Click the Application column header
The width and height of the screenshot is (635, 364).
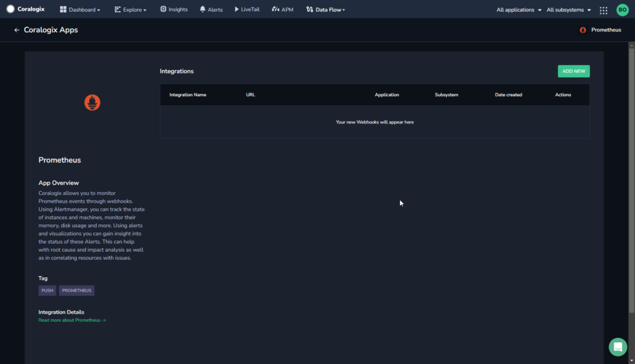click(x=387, y=95)
